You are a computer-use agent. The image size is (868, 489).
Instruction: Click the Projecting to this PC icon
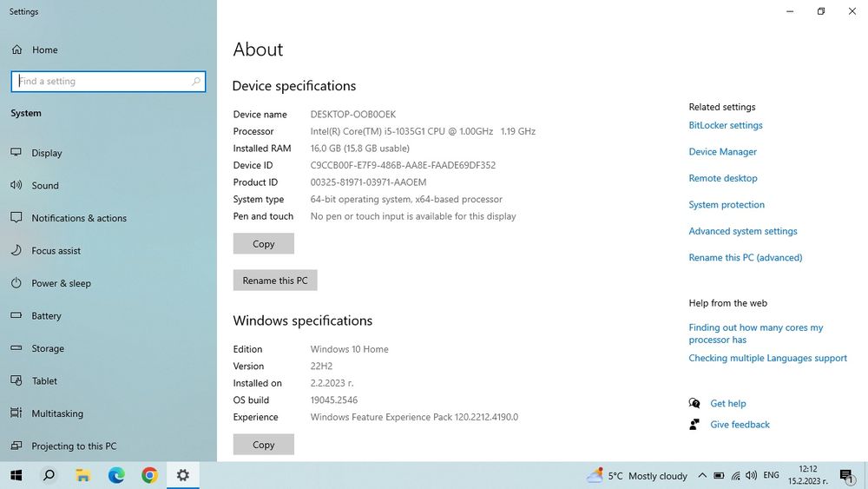click(x=16, y=446)
